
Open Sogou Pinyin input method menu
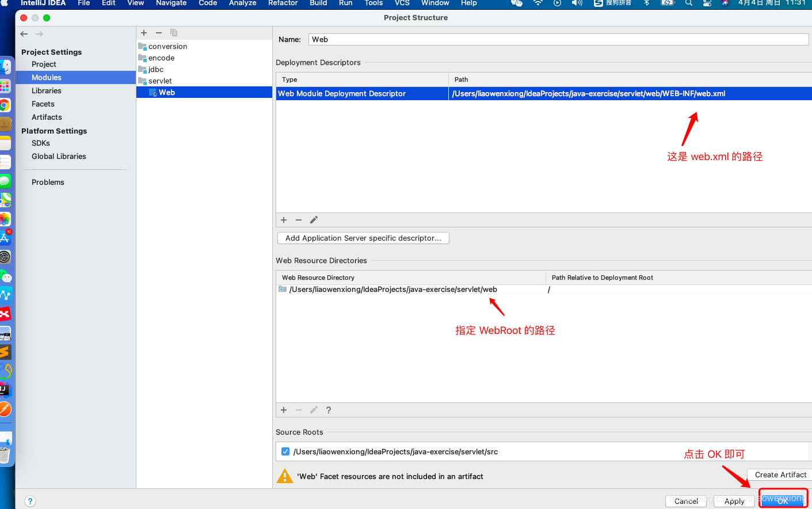tap(612, 3)
